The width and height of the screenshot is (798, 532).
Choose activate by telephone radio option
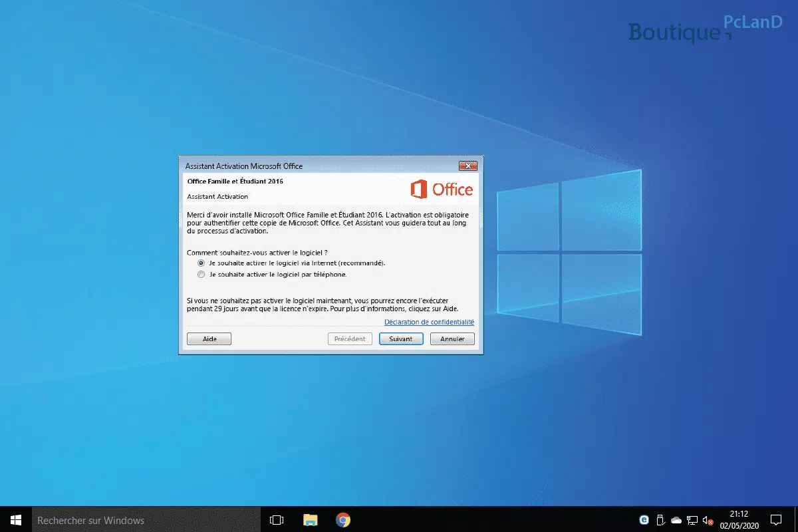tap(201, 274)
